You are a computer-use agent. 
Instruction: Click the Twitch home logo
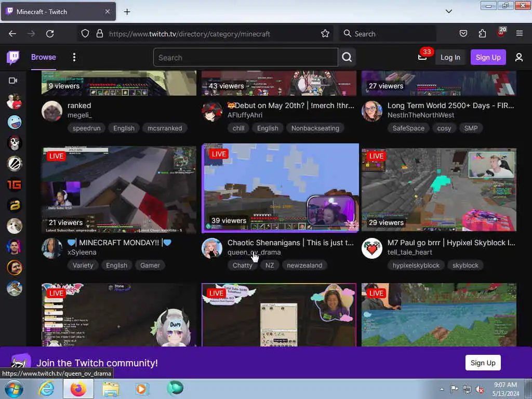[x=13, y=57]
